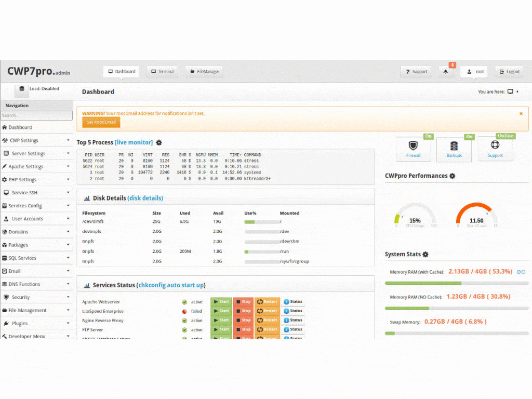The image size is (532, 399).
Task: Click Nginx Reverse Proxy active status icon
Action: (x=184, y=320)
